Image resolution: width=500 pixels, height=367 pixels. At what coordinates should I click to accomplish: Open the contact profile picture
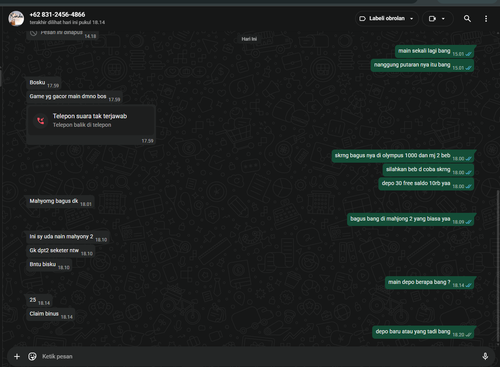coord(16,18)
